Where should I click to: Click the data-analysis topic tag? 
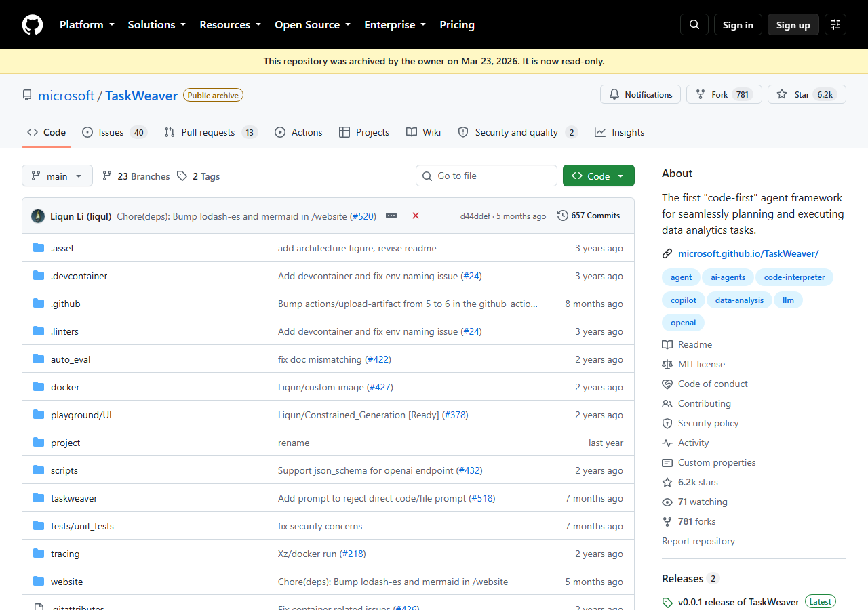tap(739, 300)
